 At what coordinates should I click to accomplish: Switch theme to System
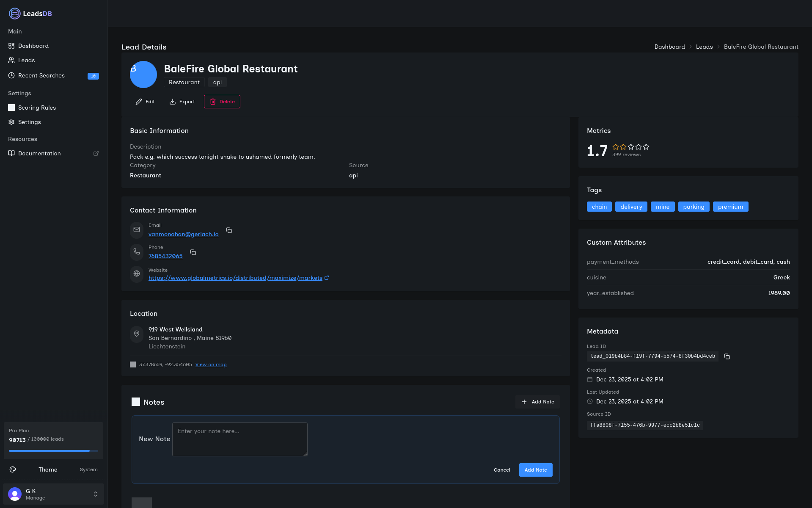(x=88, y=469)
